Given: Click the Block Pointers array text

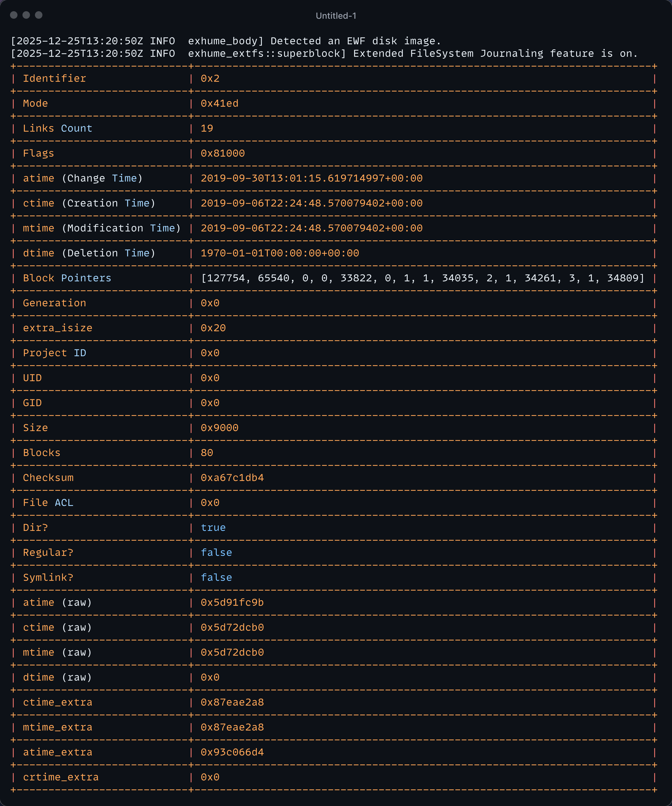Looking at the screenshot, I should tap(422, 278).
